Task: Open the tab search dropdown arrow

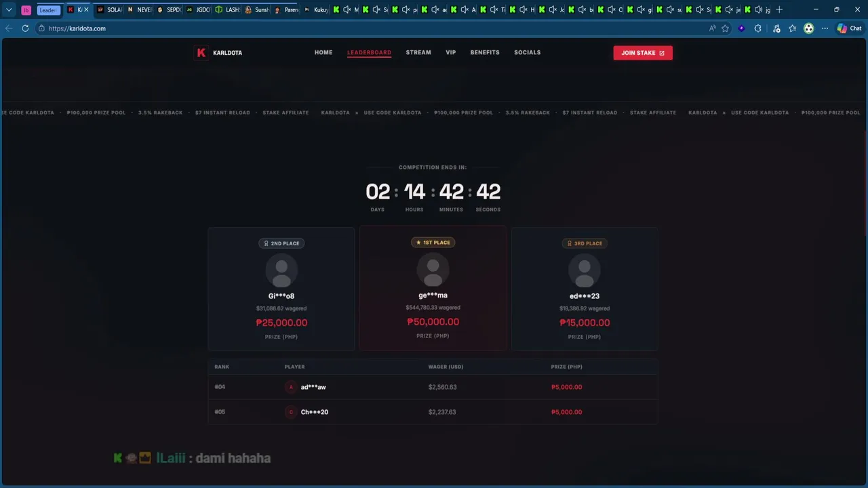Action: (x=9, y=9)
